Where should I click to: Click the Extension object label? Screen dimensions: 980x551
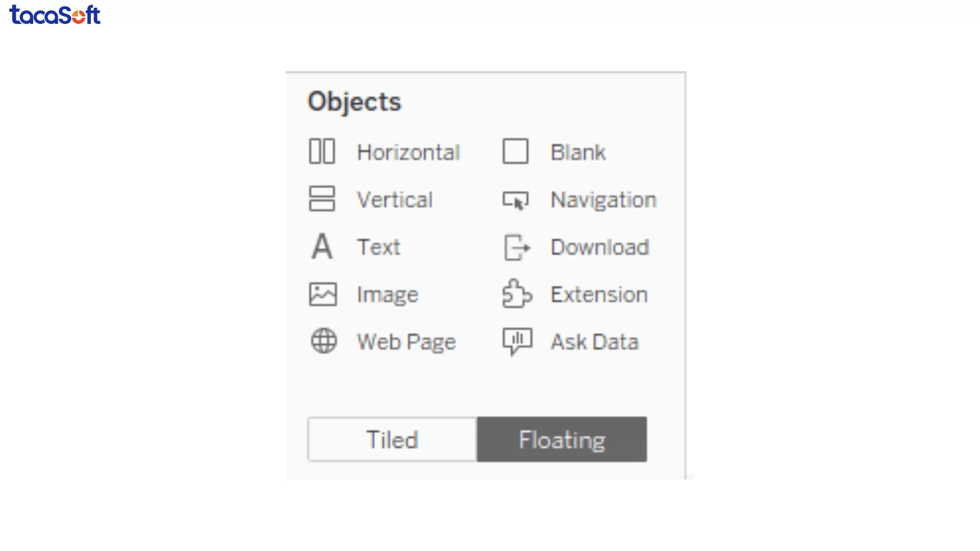[599, 294]
